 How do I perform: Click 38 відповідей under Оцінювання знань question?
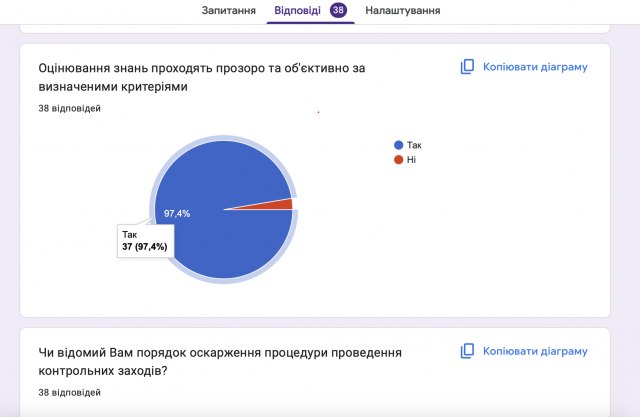click(x=69, y=109)
